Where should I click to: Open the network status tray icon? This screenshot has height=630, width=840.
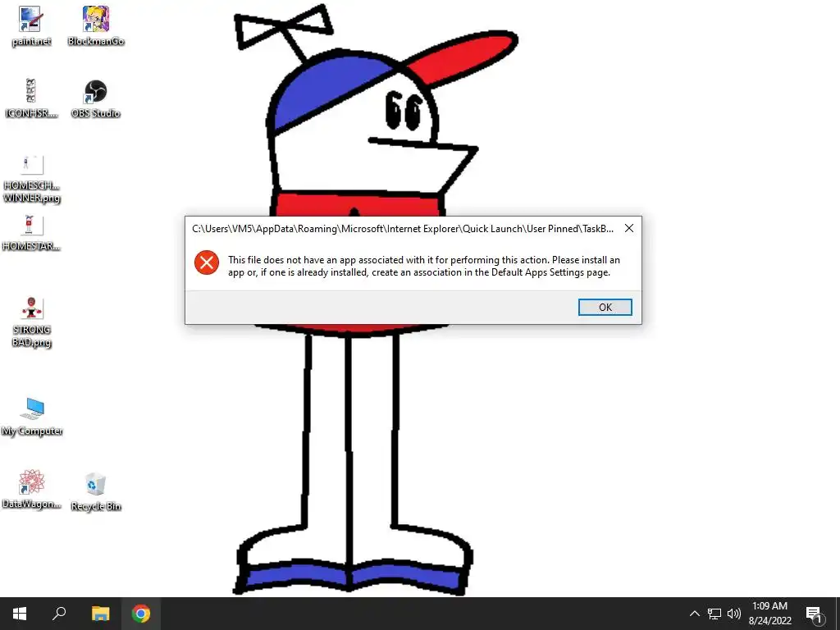click(714, 614)
